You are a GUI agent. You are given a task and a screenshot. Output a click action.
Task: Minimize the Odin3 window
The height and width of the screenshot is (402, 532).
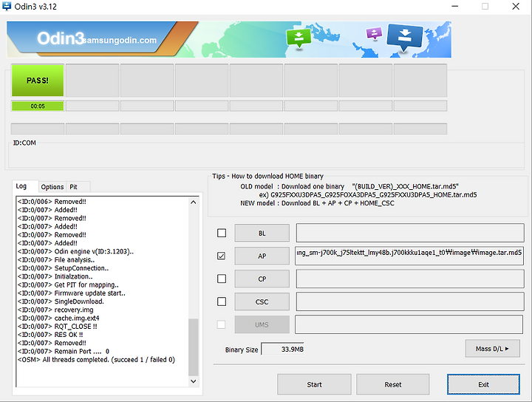click(x=454, y=6)
